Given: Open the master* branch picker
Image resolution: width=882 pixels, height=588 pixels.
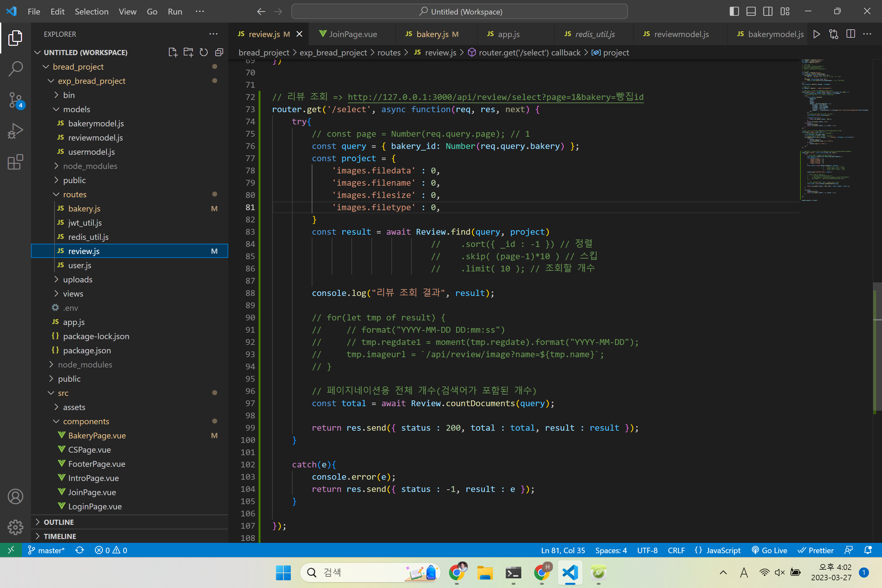Looking at the screenshot, I should pos(46,550).
